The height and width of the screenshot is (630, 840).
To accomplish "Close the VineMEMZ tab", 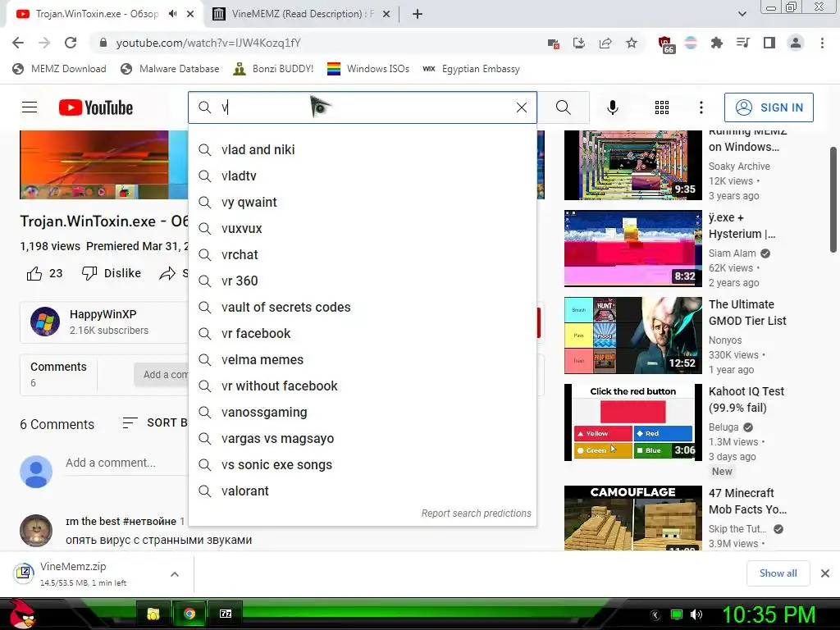I will [x=386, y=14].
